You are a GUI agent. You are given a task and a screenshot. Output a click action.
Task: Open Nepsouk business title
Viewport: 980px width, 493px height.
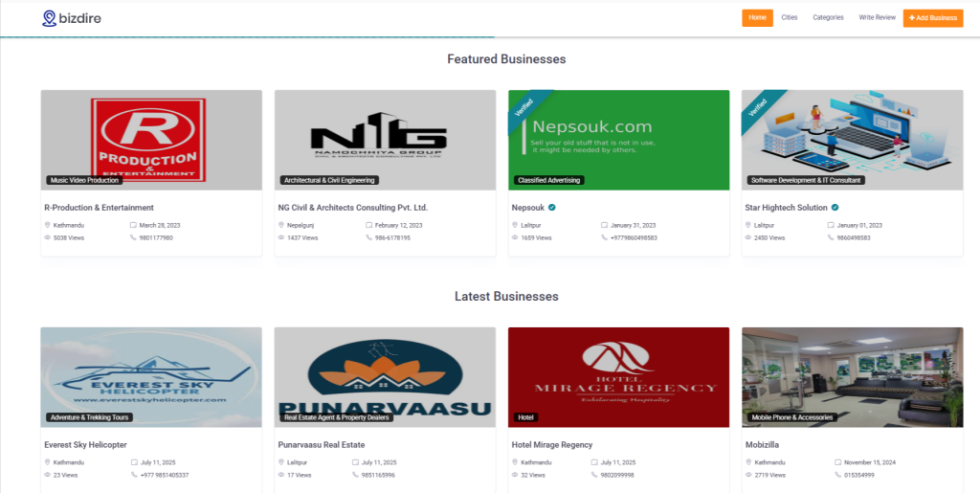pyautogui.click(x=528, y=208)
